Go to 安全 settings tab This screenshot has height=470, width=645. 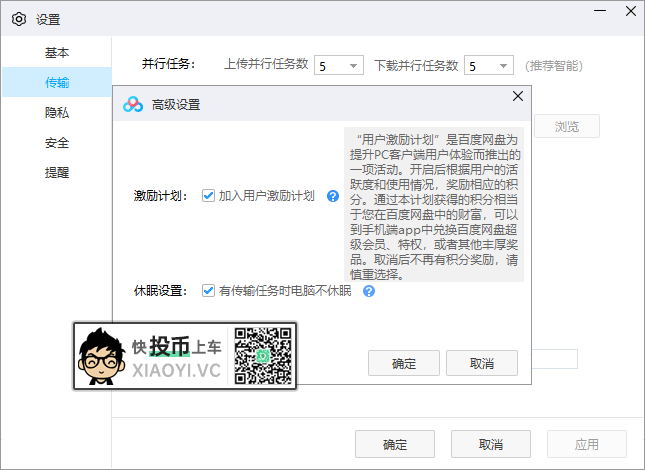pos(57,142)
